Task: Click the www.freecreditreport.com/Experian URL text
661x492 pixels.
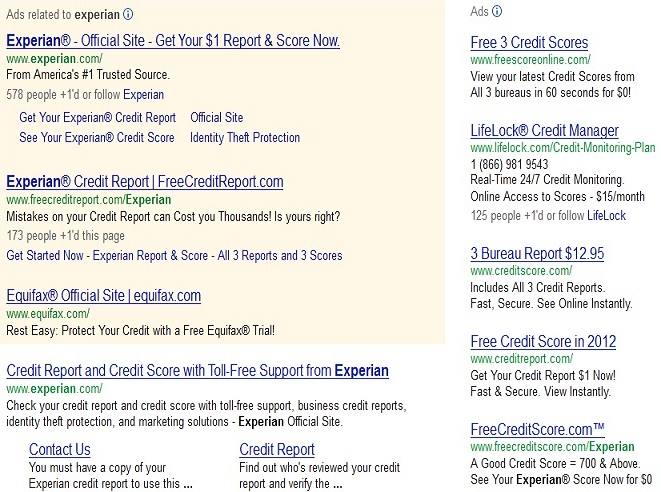Action: click(89, 200)
